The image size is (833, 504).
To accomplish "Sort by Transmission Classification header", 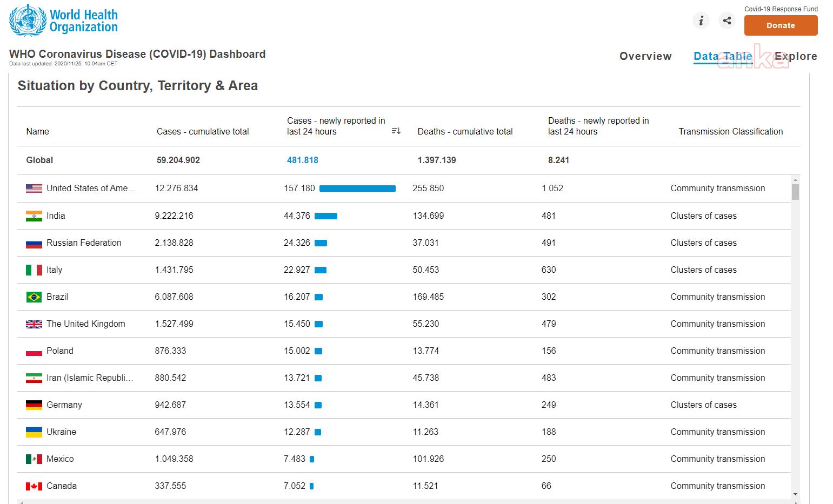I will pos(730,131).
